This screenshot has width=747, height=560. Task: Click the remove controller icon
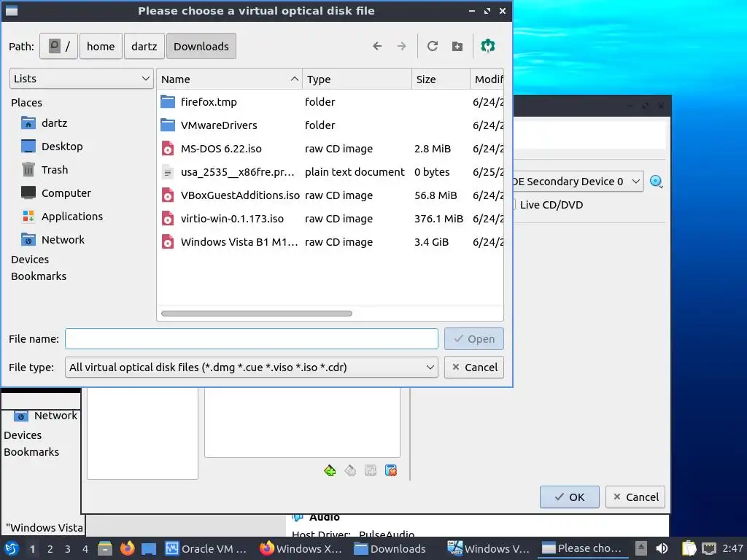point(350,470)
